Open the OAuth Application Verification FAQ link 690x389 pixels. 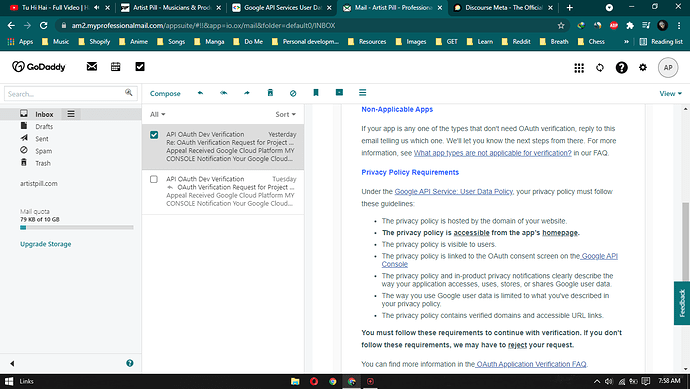click(531, 364)
